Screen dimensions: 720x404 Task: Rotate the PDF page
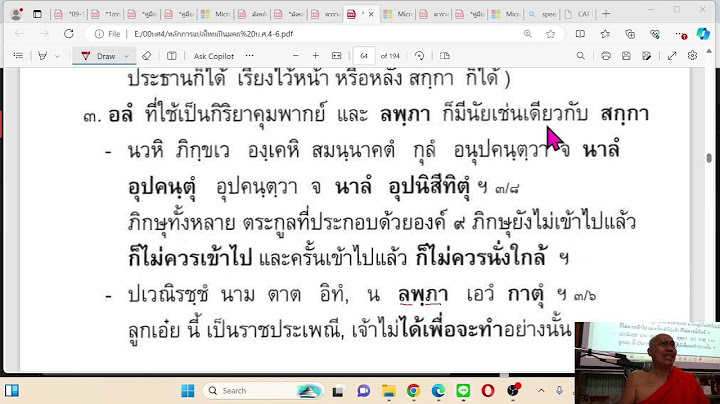tap(419, 56)
